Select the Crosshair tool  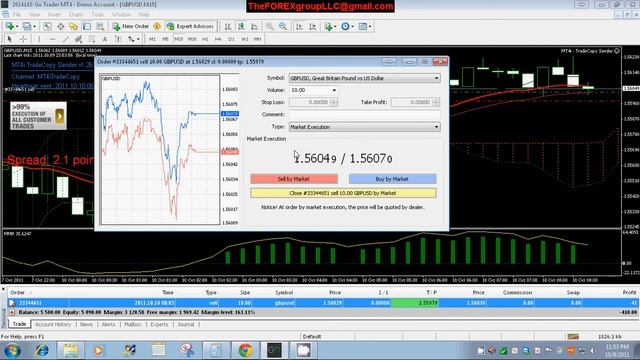tap(23, 39)
